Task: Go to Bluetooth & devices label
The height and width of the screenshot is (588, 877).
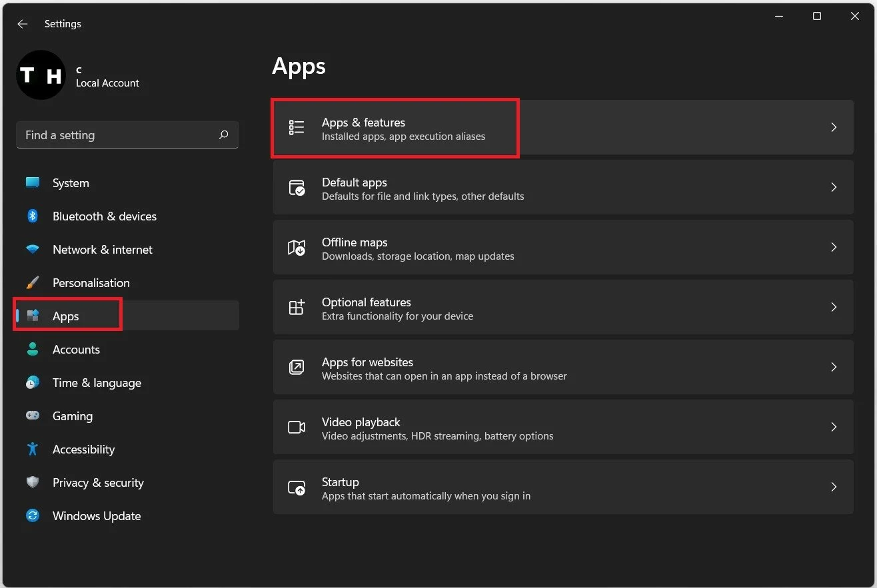Action: [x=105, y=216]
